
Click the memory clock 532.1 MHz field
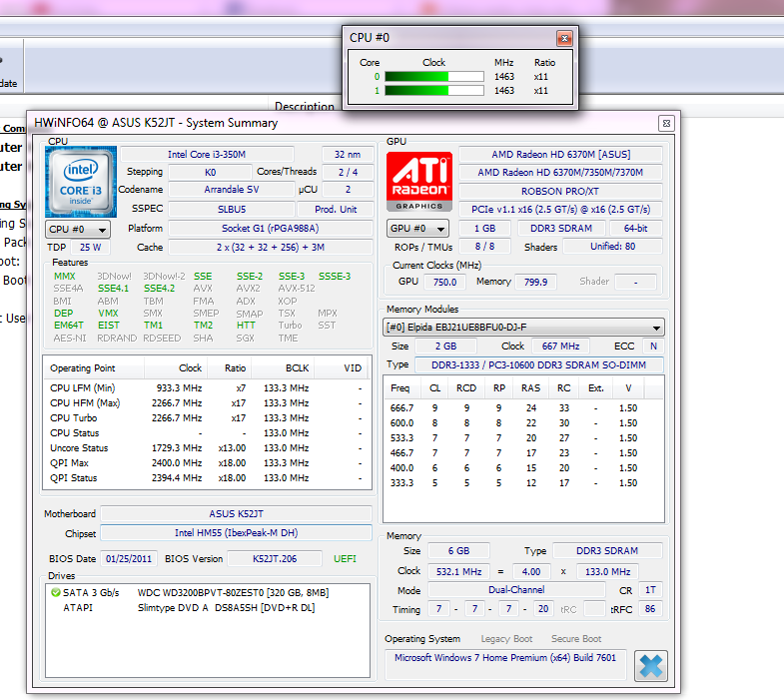point(459,571)
